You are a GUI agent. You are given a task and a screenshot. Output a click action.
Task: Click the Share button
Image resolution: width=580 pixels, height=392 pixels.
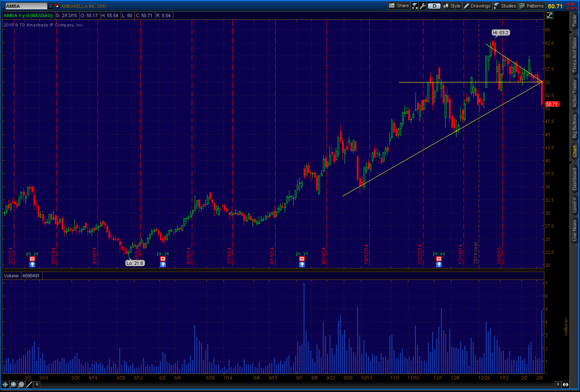point(399,6)
